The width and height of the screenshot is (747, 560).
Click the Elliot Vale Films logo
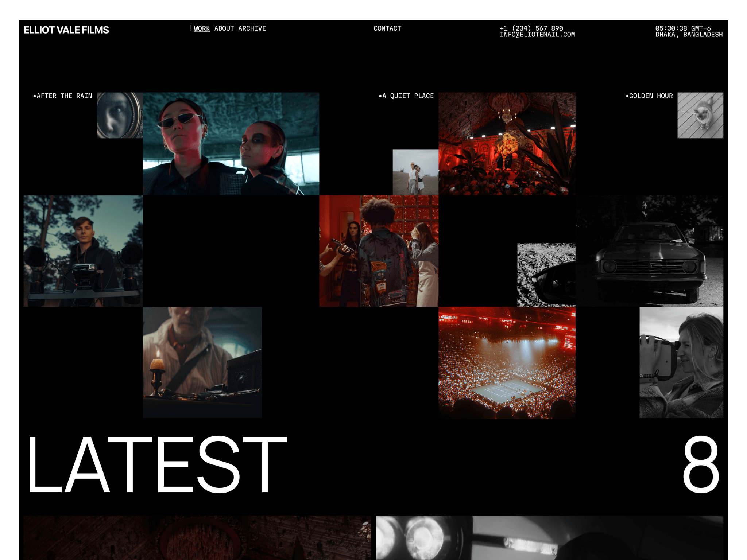click(66, 30)
